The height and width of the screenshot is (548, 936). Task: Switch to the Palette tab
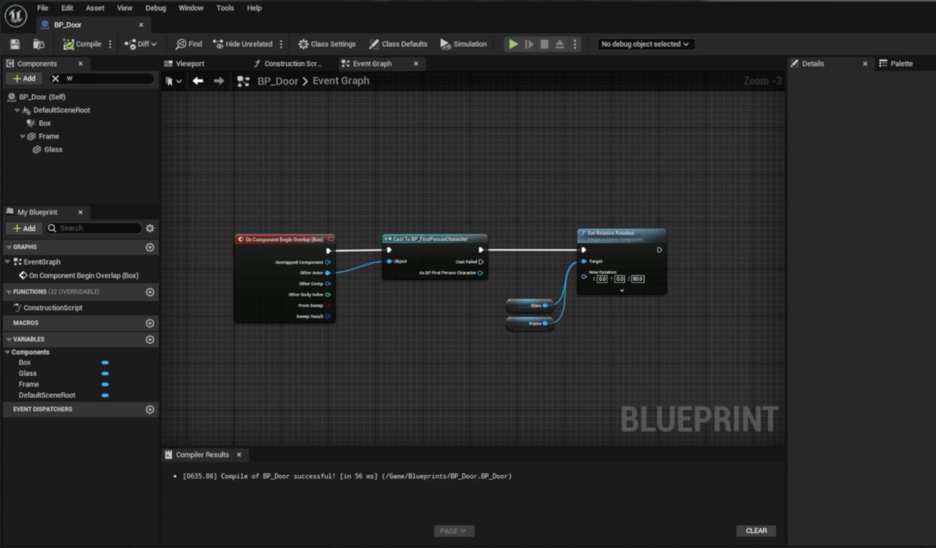tap(896, 64)
